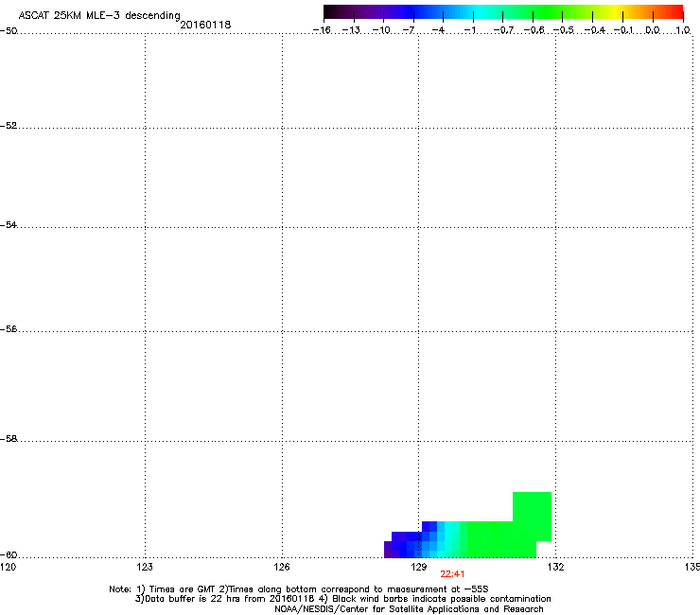
Task: Click the tall green data block near 132
Action: click(532, 517)
